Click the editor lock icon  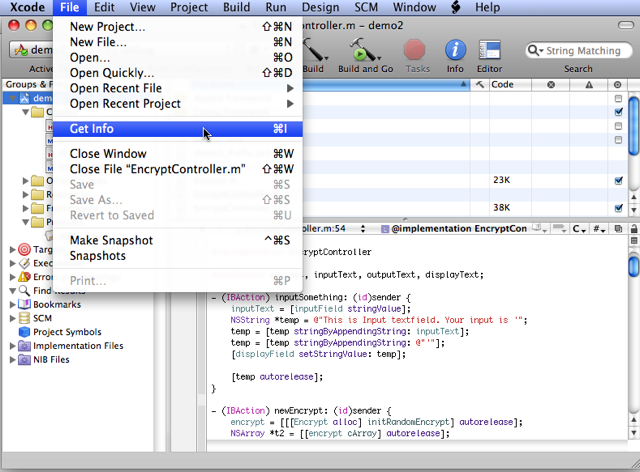tap(634, 229)
